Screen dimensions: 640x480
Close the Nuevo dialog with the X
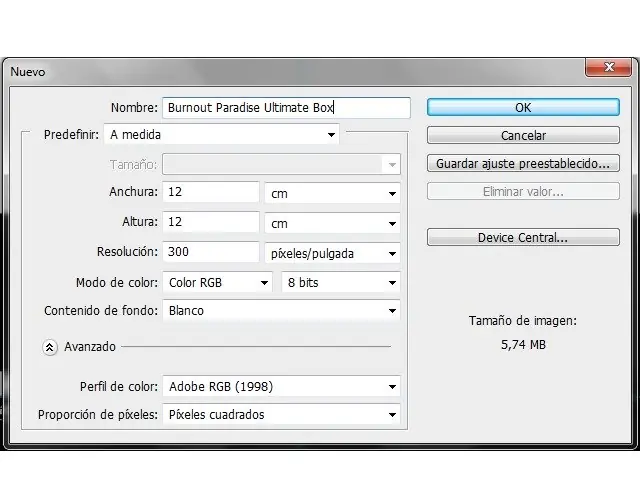click(x=609, y=67)
